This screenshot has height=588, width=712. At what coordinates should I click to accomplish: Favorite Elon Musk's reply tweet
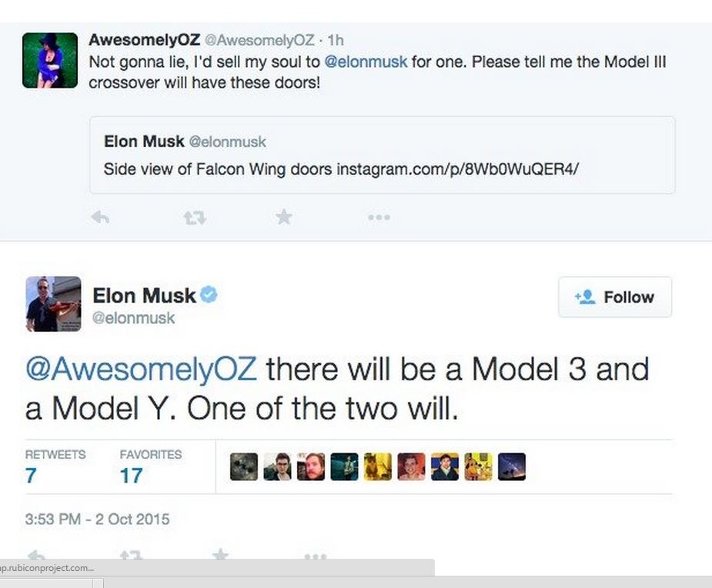(x=220, y=554)
